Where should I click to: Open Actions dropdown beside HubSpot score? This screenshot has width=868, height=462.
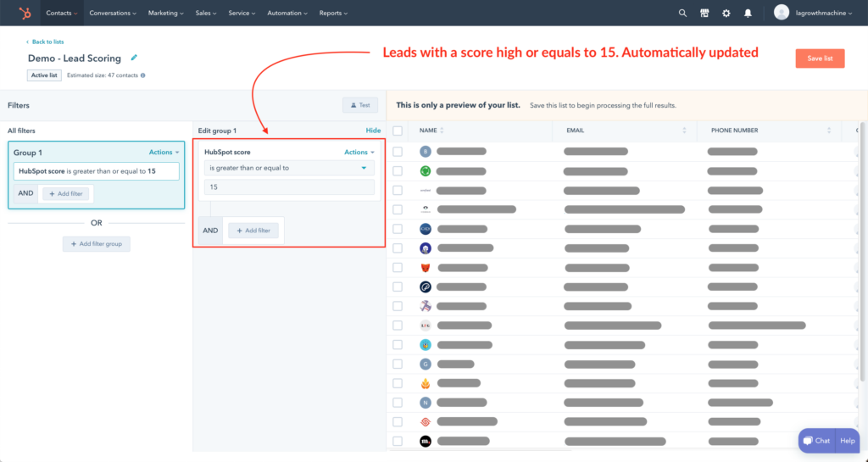[359, 153]
